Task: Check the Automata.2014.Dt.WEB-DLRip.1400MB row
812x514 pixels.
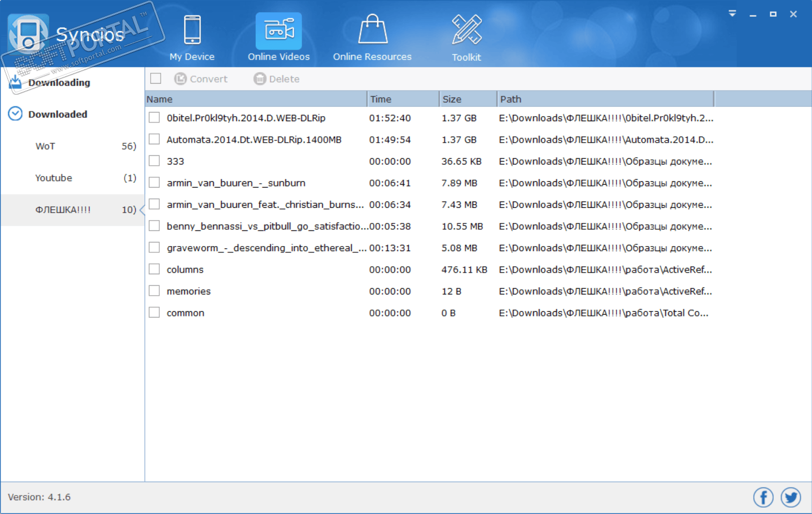Action: coord(154,139)
